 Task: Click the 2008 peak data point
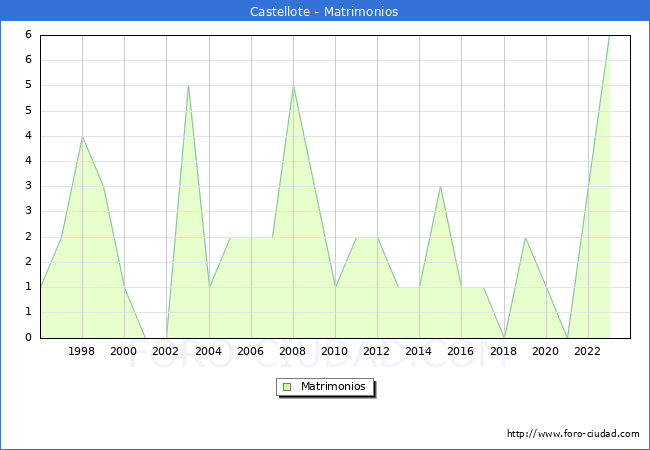tap(293, 86)
